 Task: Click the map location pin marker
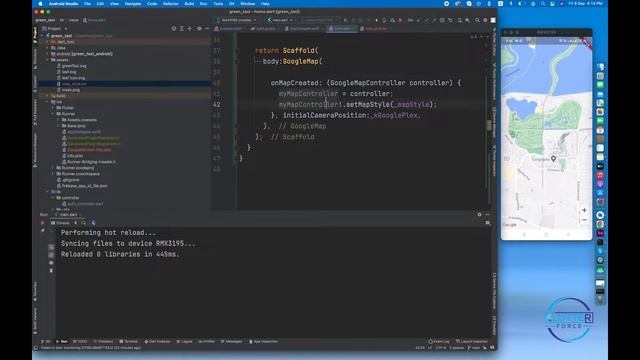553,159
